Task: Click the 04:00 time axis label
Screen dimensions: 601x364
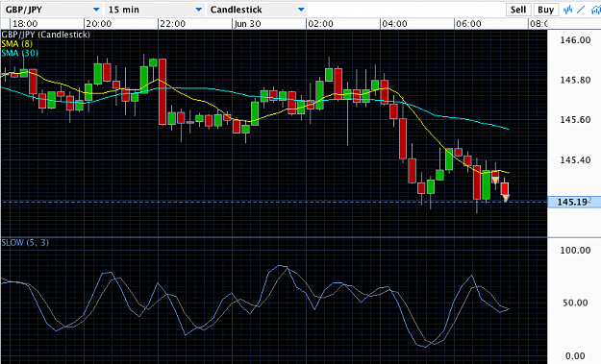Action: (x=394, y=24)
